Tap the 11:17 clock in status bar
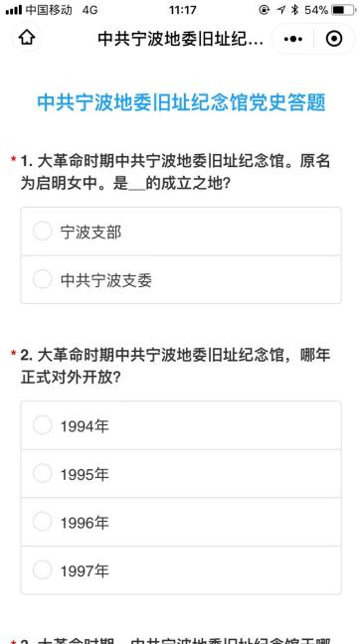The height and width of the screenshot is (644, 362). click(x=182, y=10)
